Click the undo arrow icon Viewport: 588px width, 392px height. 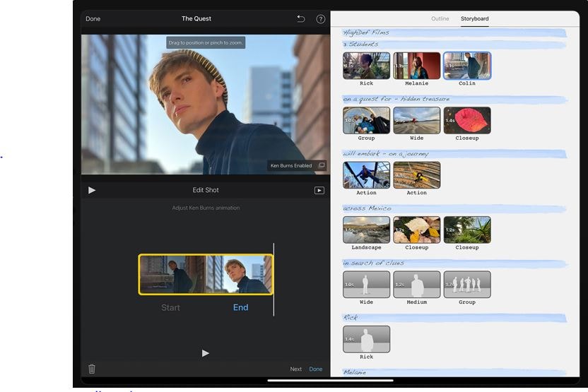(301, 19)
